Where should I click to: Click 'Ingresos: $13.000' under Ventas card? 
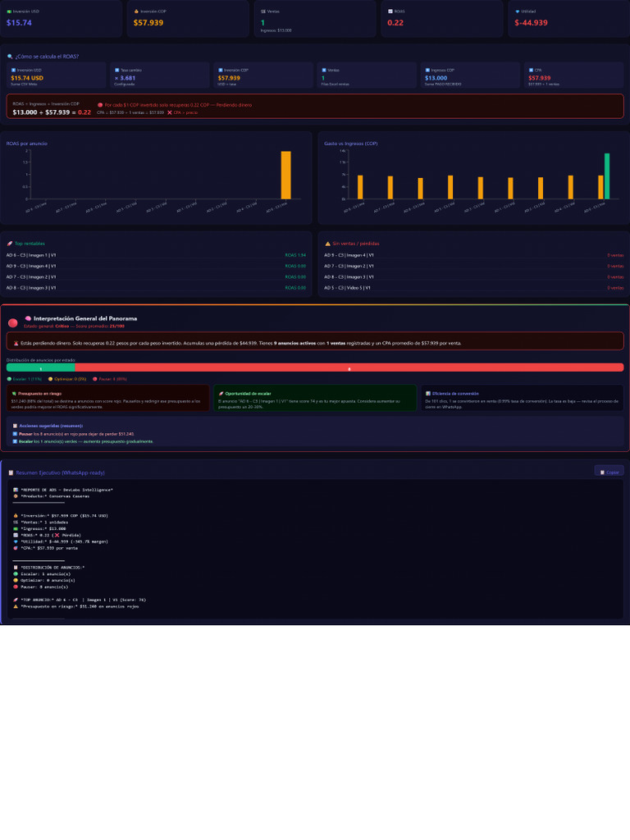point(276,30)
